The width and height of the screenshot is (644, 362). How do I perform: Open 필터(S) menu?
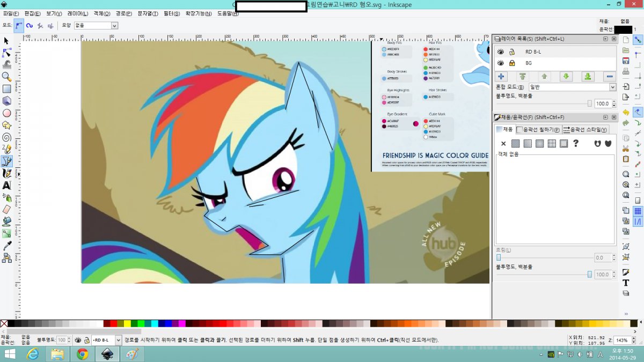click(x=172, y=13)
